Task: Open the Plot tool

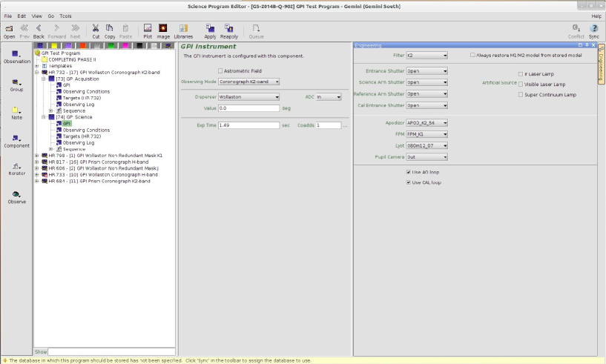Action: click(148, 30)
